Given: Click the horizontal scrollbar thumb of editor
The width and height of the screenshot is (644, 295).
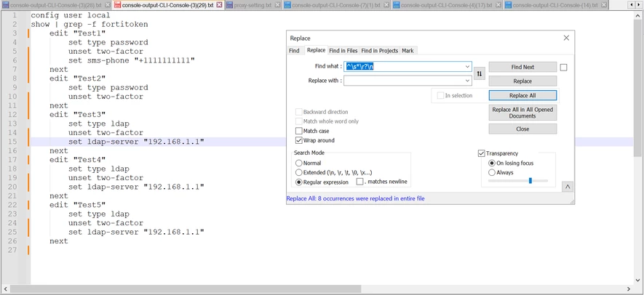Looking at the screenshot, I should (186, 289).
